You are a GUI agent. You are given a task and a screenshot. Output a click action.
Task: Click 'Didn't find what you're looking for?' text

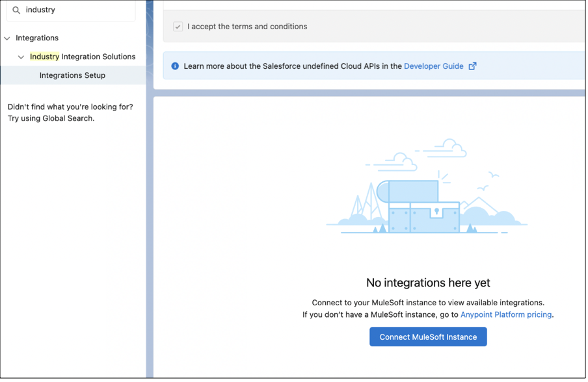tap(70, 107)
